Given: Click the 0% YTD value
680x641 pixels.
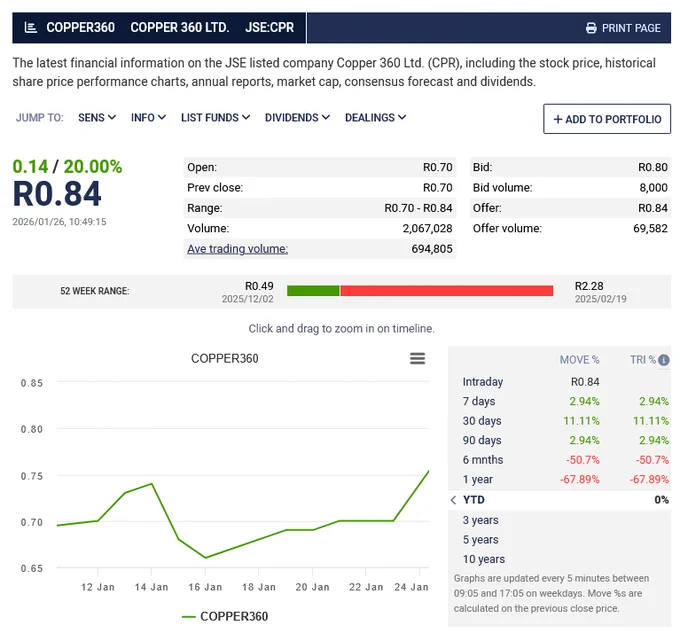Looking at the screenshot, I should (x=661, y=500).
